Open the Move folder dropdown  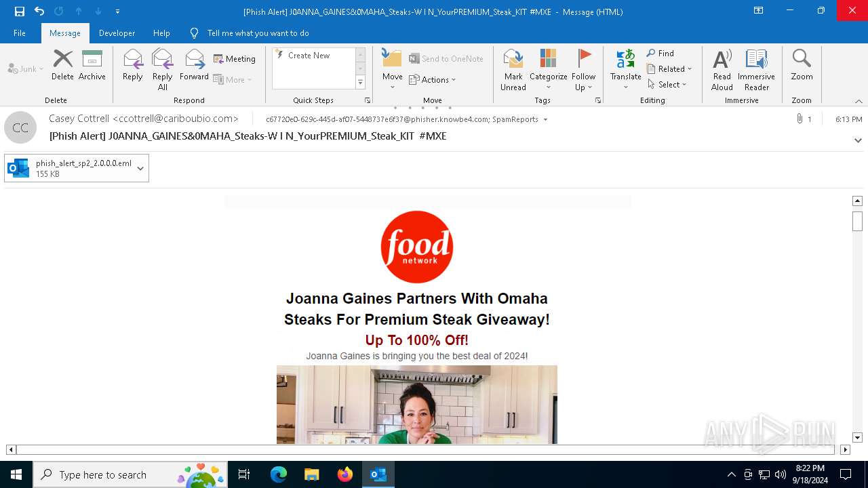[393, 70]
